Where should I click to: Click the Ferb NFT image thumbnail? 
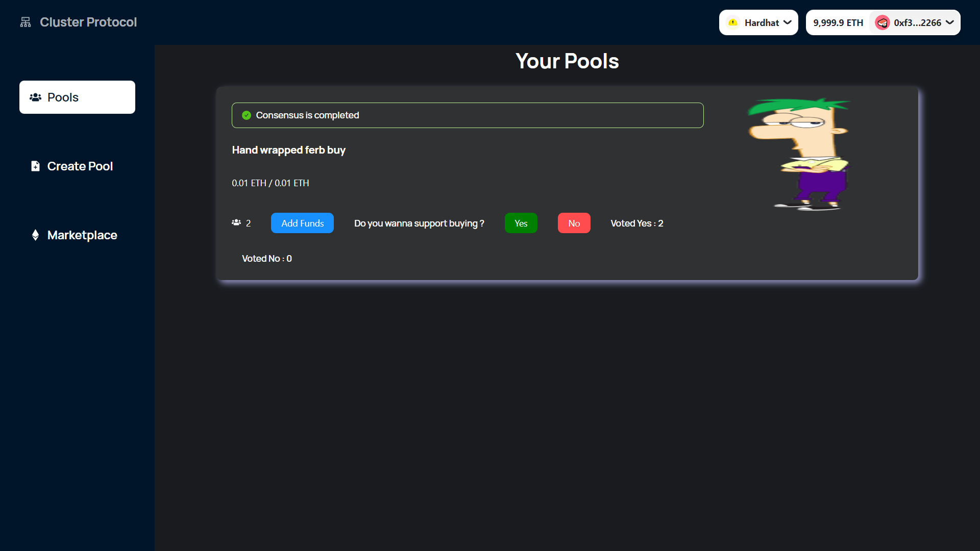pyautogui.click(x=799, y=154)
